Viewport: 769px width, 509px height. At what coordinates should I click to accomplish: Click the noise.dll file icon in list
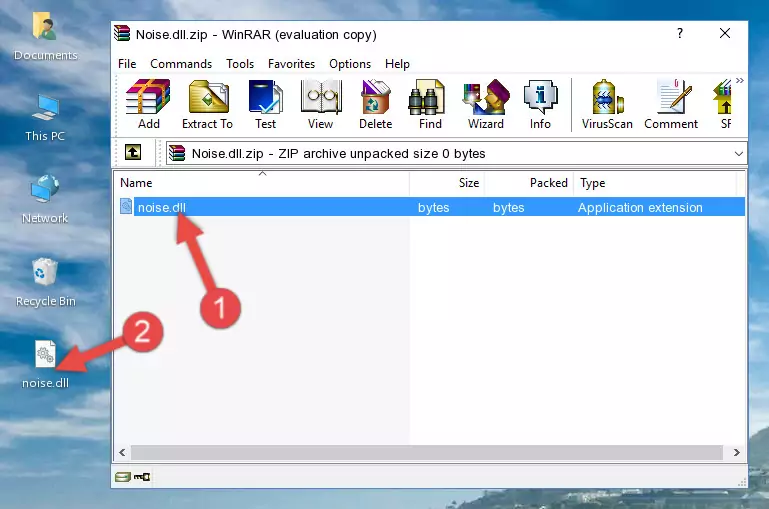[126, 206]
